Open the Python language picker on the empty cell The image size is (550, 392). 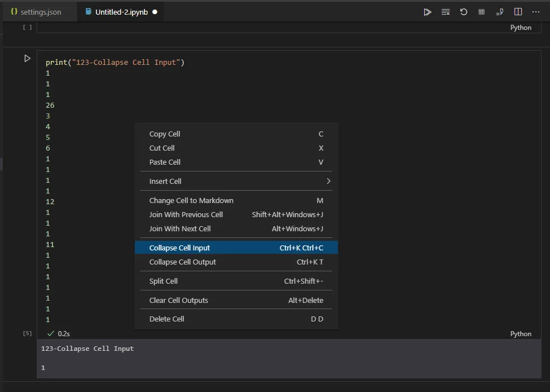(x=520, y=27)
